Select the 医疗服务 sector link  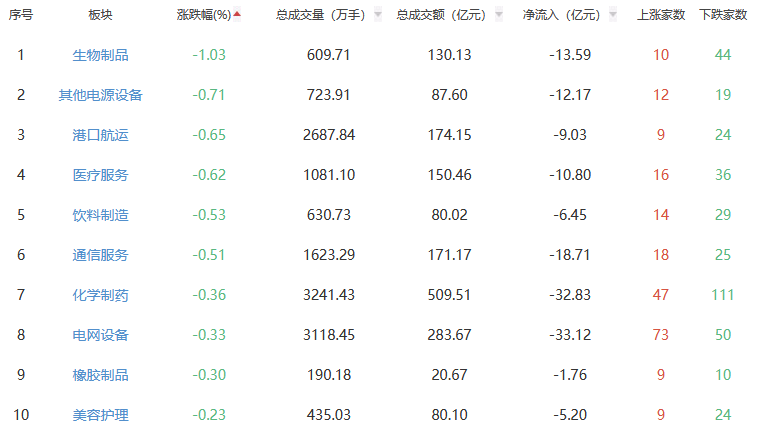click(101, 175)
